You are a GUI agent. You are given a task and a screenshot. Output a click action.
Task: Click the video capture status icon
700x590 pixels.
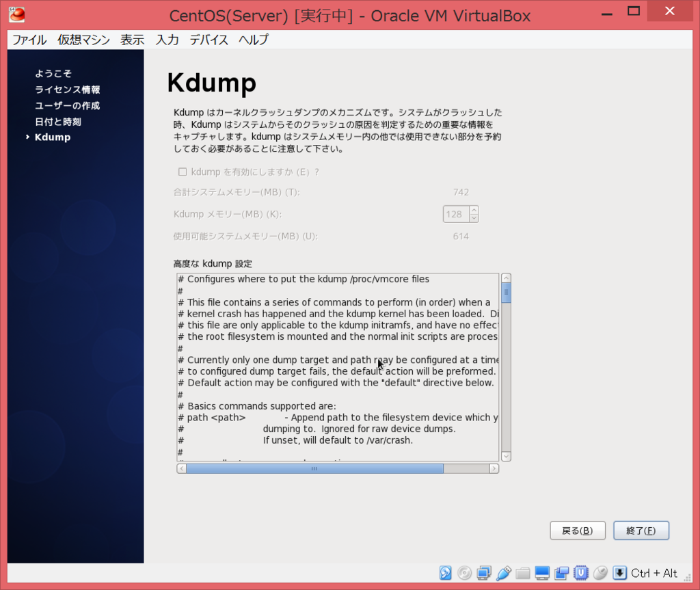(562, 573)
